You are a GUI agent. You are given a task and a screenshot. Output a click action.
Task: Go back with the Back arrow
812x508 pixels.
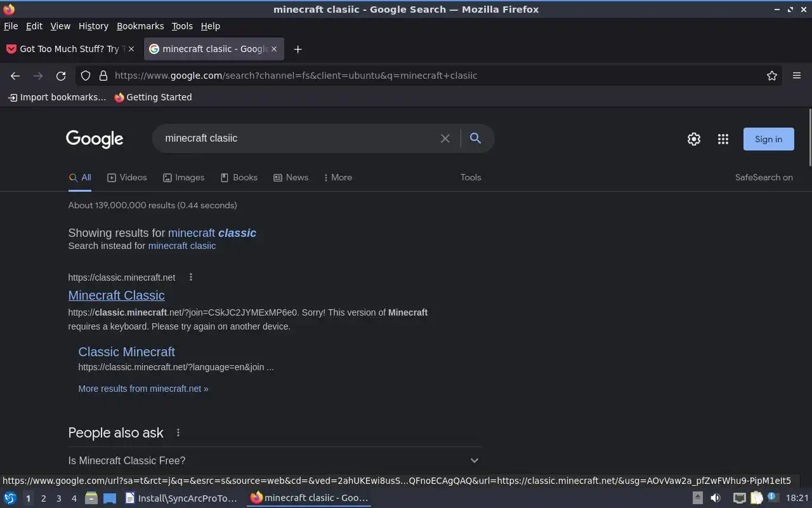pos(15,76)
